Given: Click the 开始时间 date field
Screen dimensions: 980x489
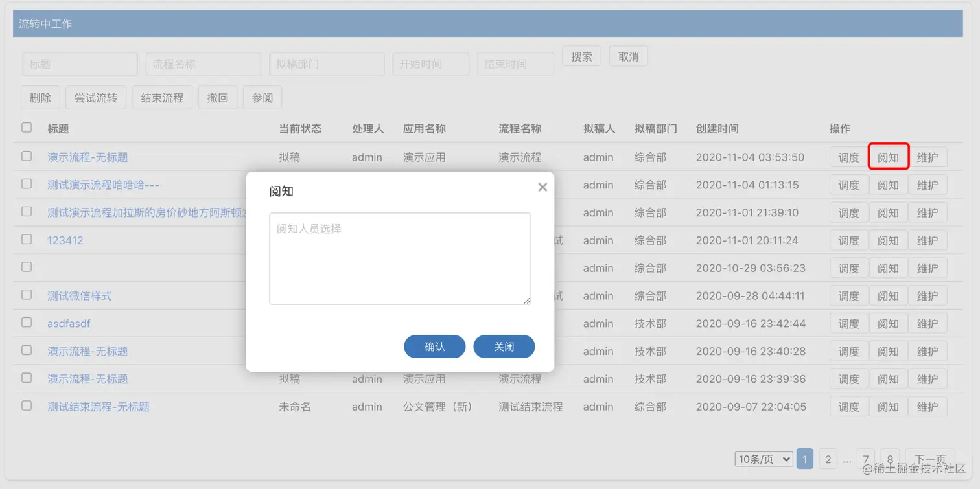Looking at the screenshot, I should [431, 64].
